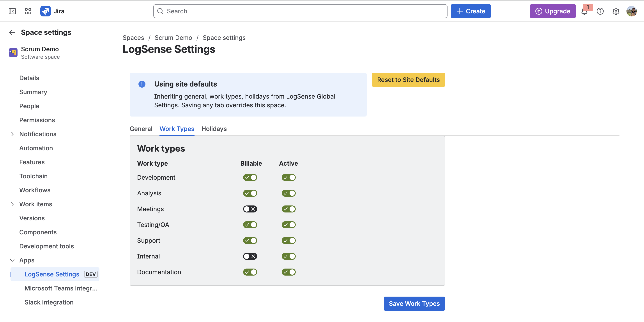The width and height of the screenshot is (644, 322).
Task: Open Features in the sidebar
Action: click(x=32, y=162)
